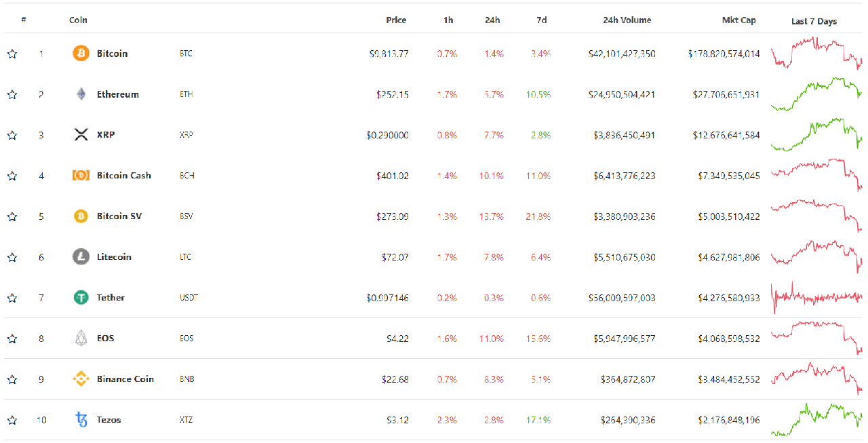Click the 13.7% 24h change value

click(492, 216)
